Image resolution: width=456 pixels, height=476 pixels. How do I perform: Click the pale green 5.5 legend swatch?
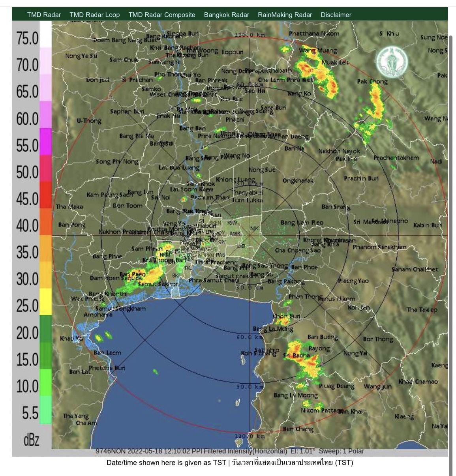pyautogui.click(x=45, y=410)
